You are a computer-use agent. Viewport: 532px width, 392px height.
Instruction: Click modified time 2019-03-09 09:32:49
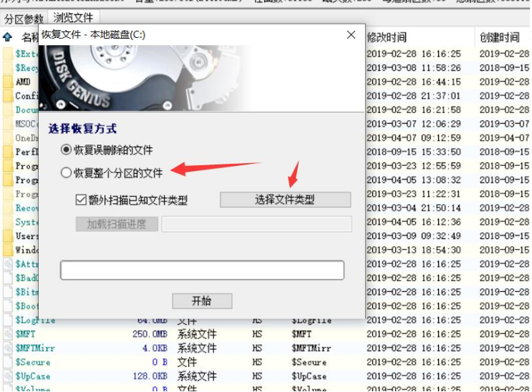point(414,235)
